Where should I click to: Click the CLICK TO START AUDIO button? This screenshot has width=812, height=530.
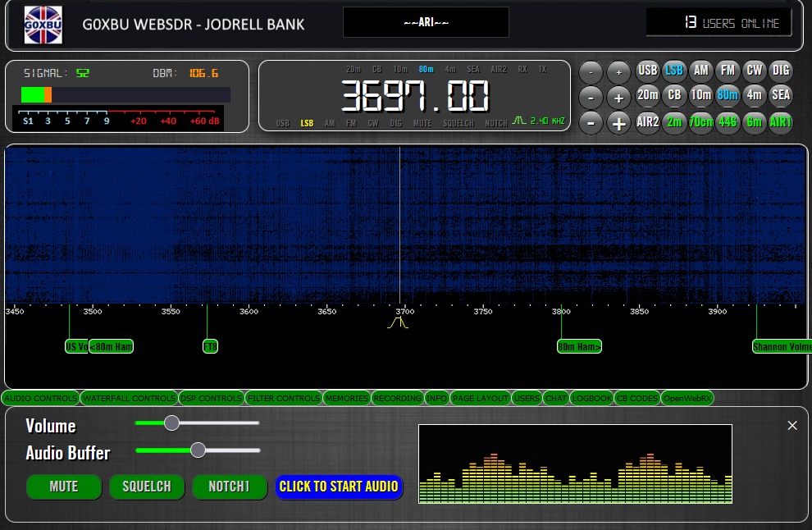[x=339, y=487]
